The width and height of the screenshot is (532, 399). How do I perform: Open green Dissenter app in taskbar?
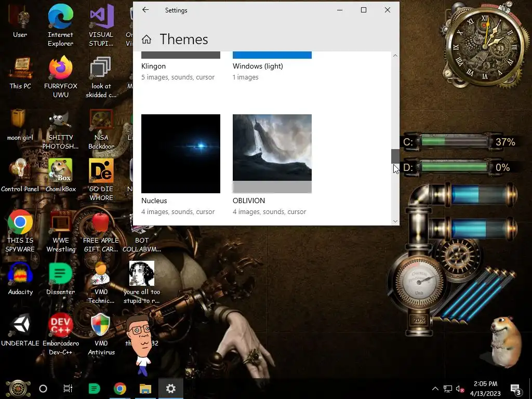(94, 389)
